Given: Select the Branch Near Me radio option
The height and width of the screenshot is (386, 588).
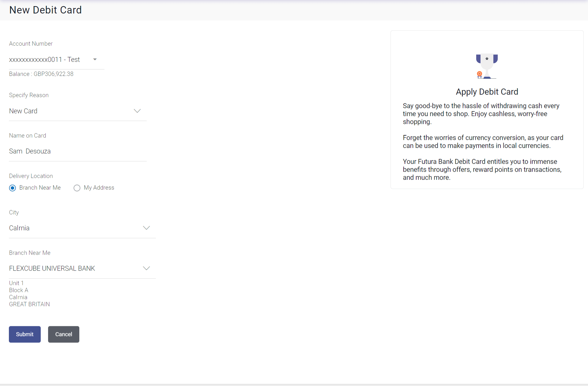Looking at the screenshot, I should coord(13,188).
